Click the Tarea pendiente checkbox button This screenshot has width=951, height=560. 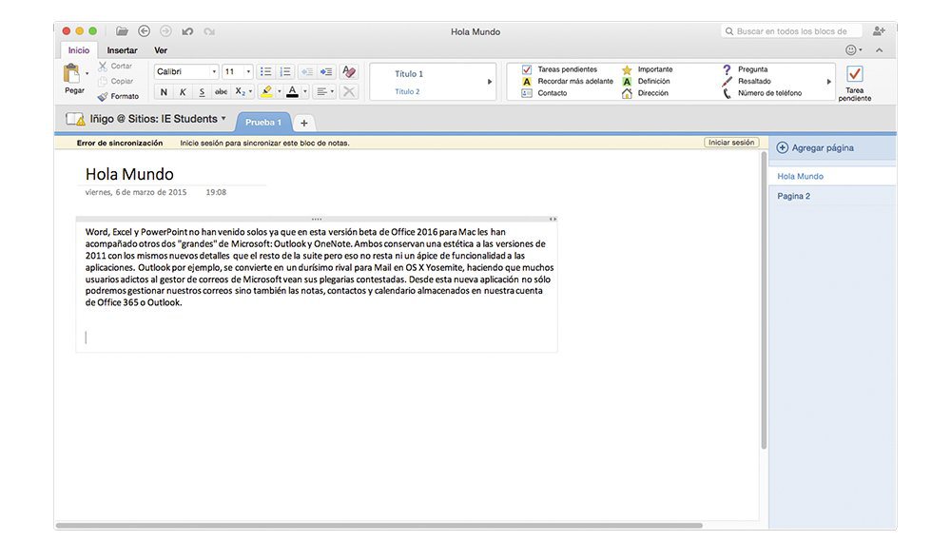(855, 83)
